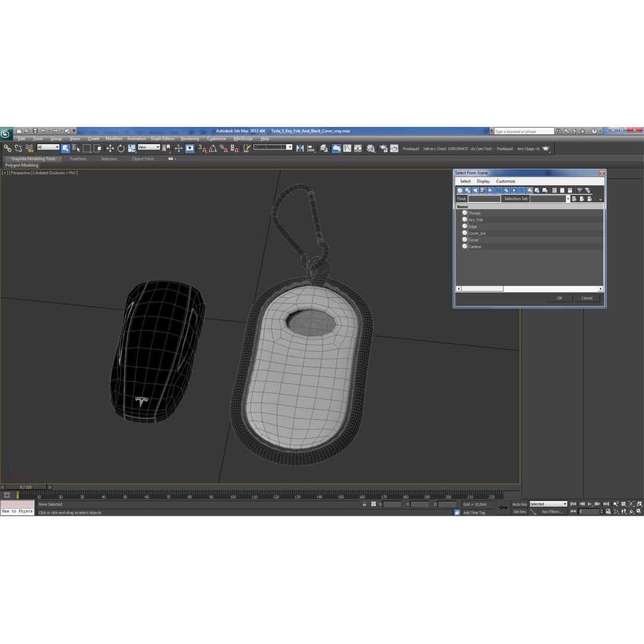644x644 pixels.
Task: Activate the Select and Rotate tool
Action: [x=120, y=148]
